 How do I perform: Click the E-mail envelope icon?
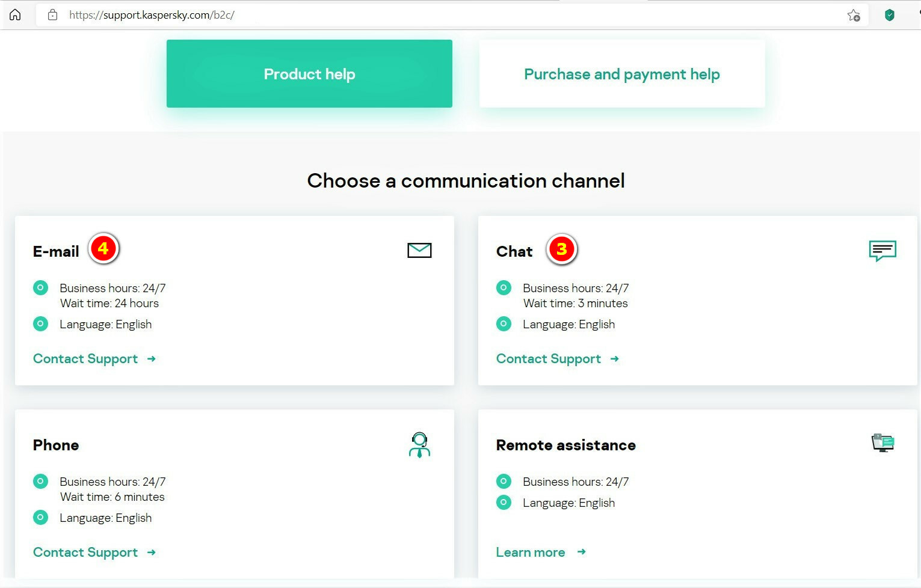[419, 250]
